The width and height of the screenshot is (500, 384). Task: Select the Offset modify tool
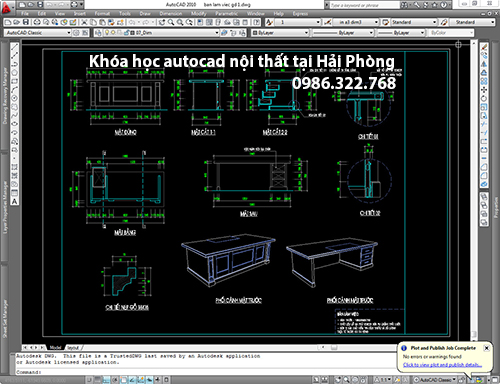(484, 73)
